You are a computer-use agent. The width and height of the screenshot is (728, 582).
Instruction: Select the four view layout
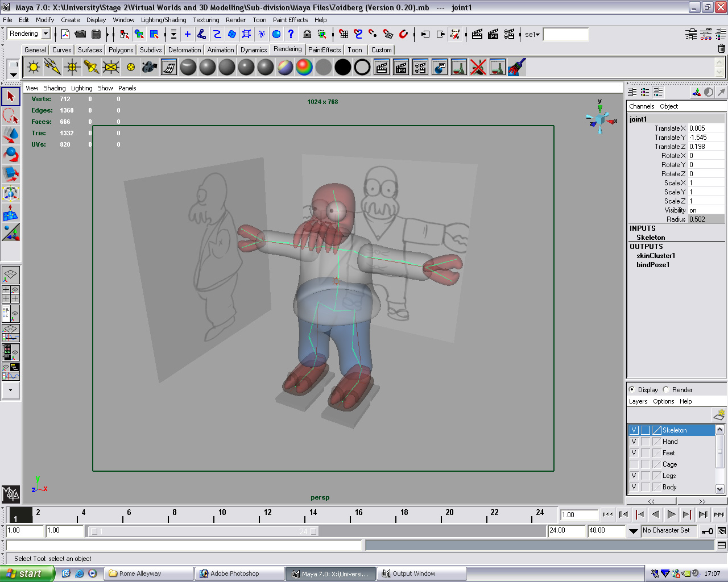pos(11,294)
